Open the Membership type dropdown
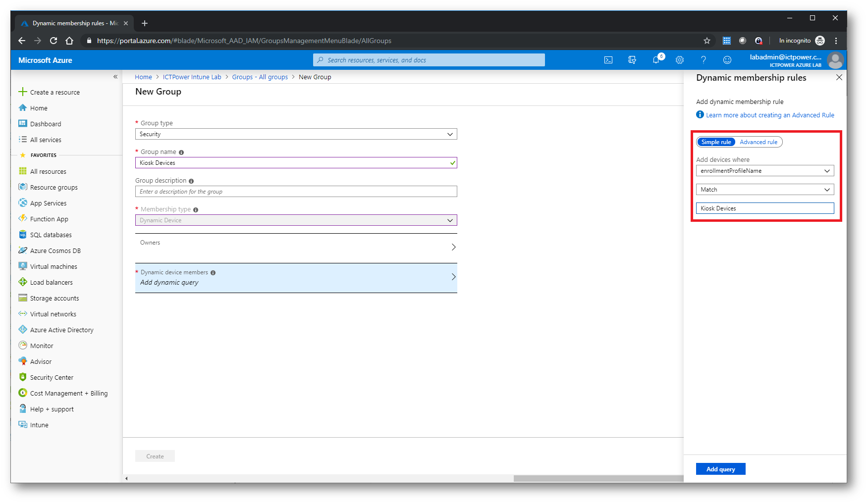The image size is (868, 504). [x=296, y=220]
